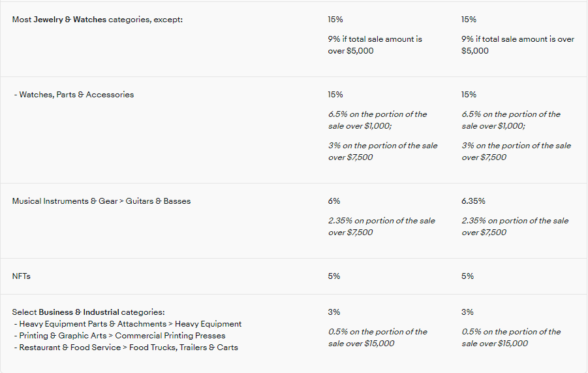Click the 6.35% fee for Guitars & Basses

pos(473,201)
